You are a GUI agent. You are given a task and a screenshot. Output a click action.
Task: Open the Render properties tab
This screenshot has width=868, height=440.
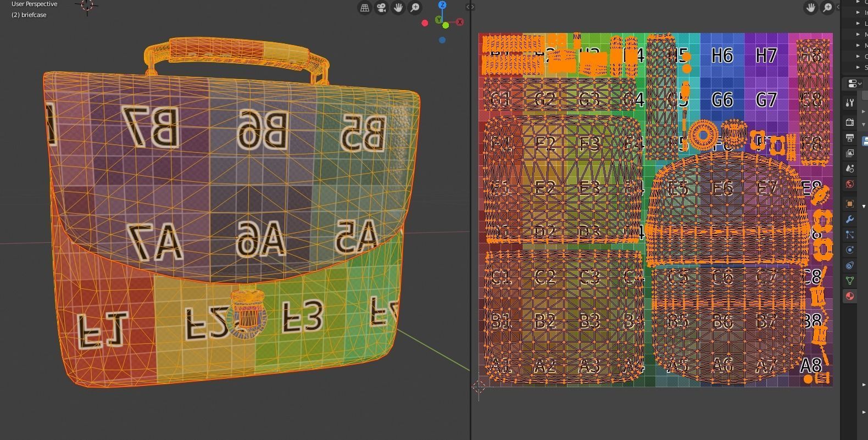[850, 121]
